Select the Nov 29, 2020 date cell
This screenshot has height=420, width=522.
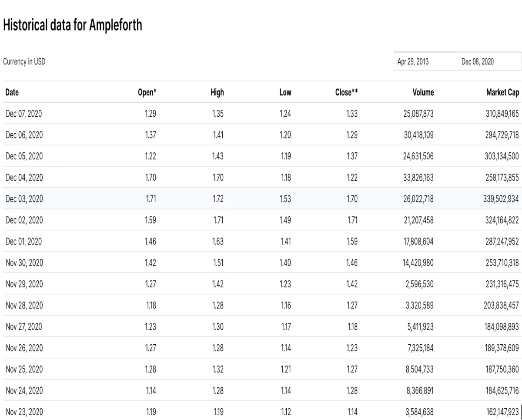click(x=24, y=284)
